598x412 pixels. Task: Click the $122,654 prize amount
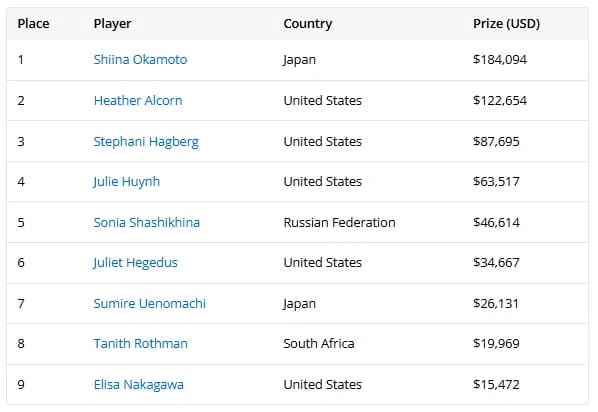(500, 100)
